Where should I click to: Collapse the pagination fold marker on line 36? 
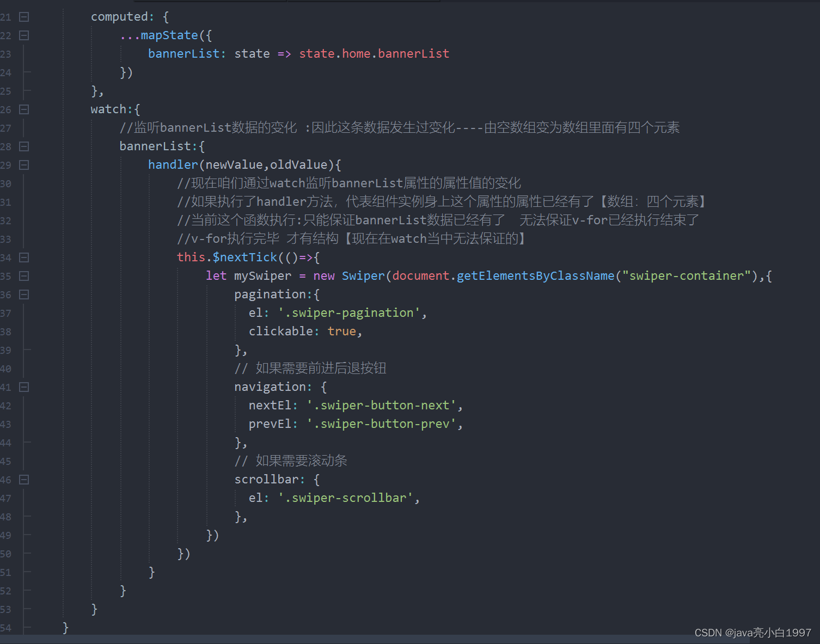[24, 295]
